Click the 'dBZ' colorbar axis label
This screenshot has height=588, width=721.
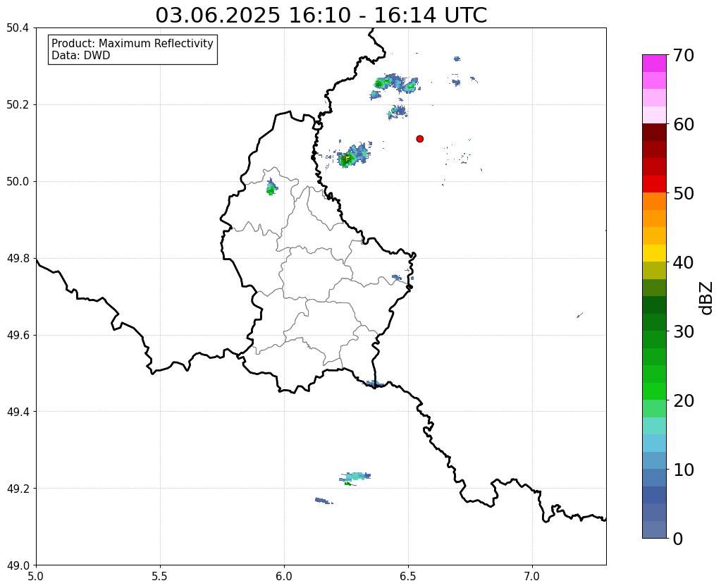[x=707, y=298]
